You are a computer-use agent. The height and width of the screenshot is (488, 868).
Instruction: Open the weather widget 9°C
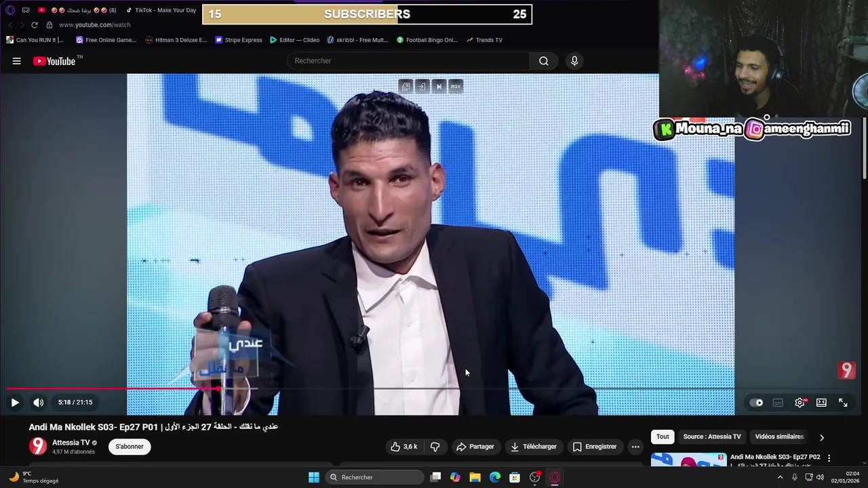(33, 477)
